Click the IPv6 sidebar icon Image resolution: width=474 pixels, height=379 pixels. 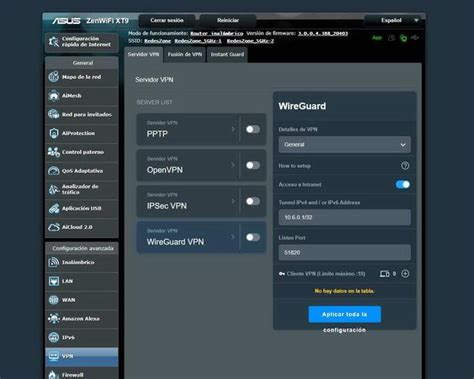click(54, 337)
